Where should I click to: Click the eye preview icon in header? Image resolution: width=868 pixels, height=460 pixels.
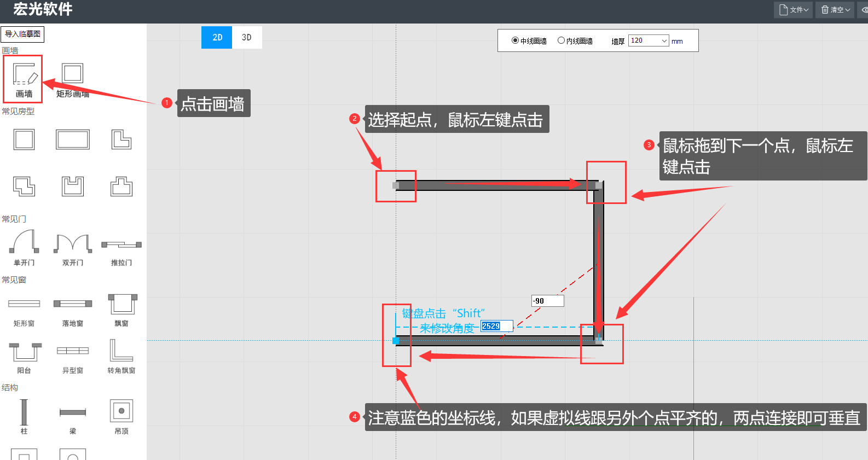(x=864, y=9)
